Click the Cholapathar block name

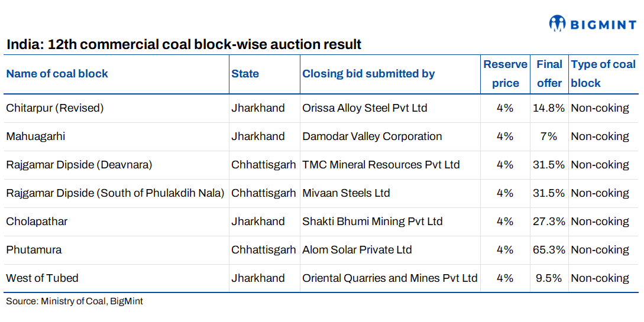tap(37, 222)
